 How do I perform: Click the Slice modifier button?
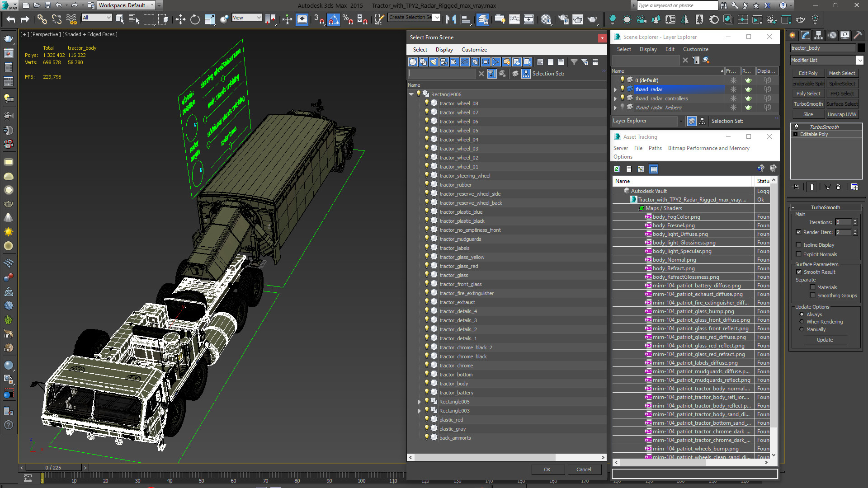pos(808,114)
